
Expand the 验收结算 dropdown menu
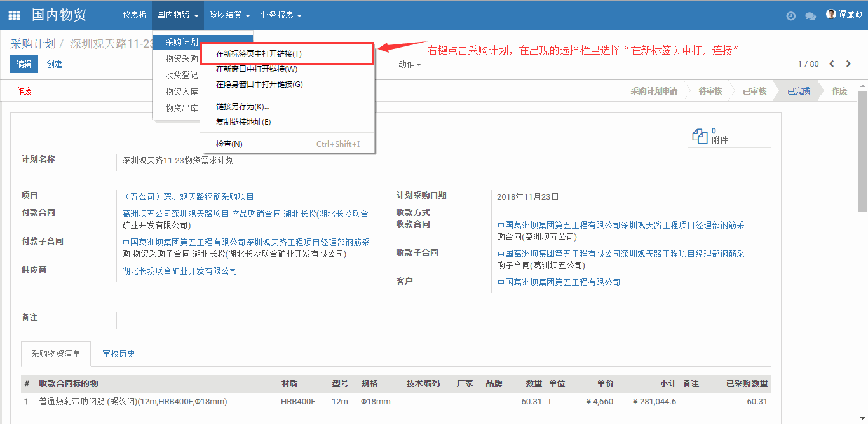229,15
